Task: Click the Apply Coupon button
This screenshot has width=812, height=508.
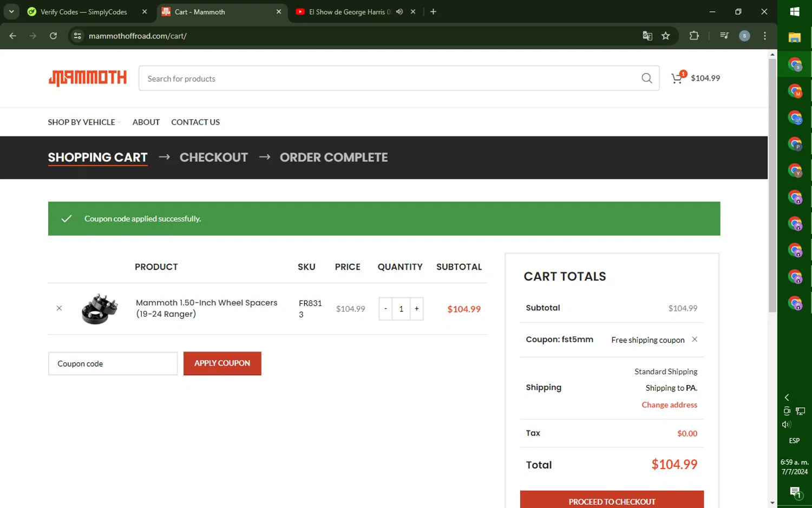Action: pos(222,363)
